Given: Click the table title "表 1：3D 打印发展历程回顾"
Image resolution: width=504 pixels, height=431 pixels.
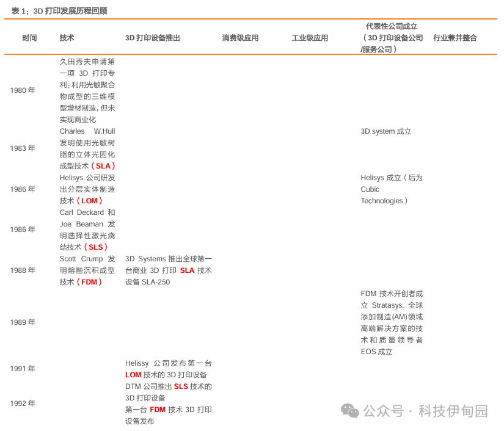Looking at the screenshot, I should click(59, 11).
